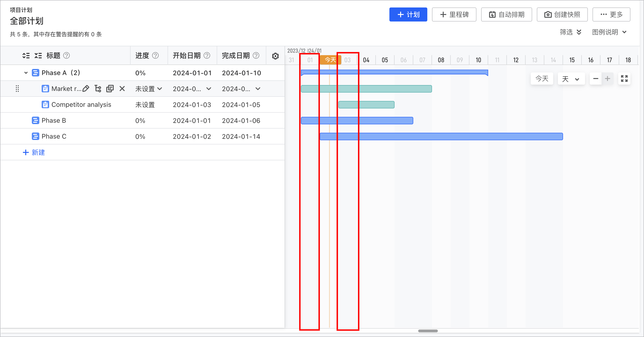Viewport: 644px width, 337px height.
Task: Edit Market research title with pencil icon
Action: click(86, 89)
